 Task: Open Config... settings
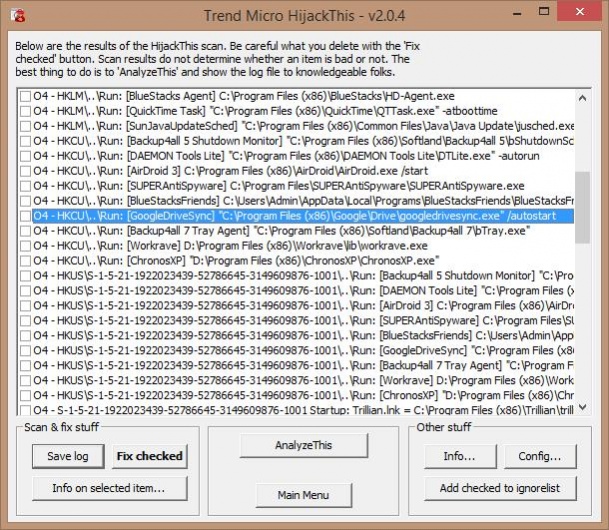tap(540, 456)
